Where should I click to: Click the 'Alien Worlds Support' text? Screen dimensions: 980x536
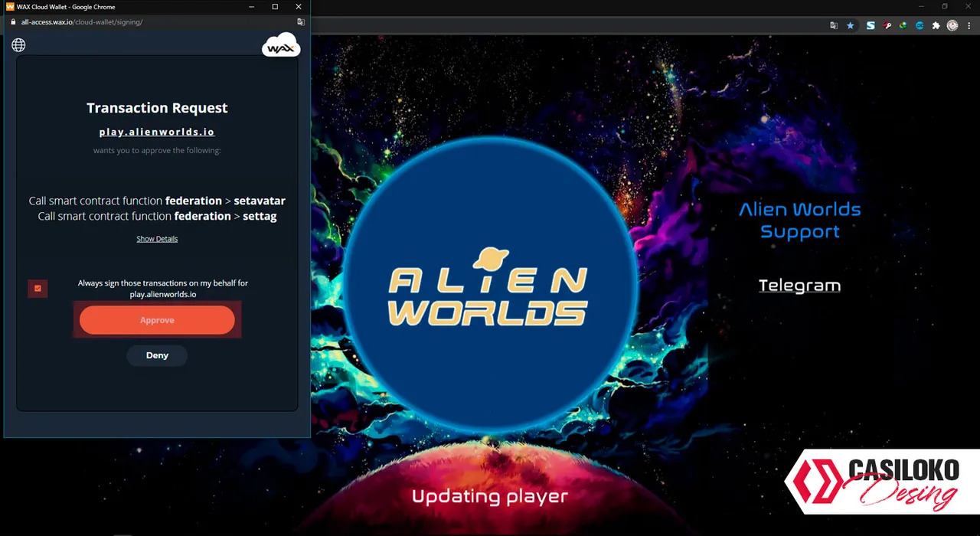click(x=799, y=221)
